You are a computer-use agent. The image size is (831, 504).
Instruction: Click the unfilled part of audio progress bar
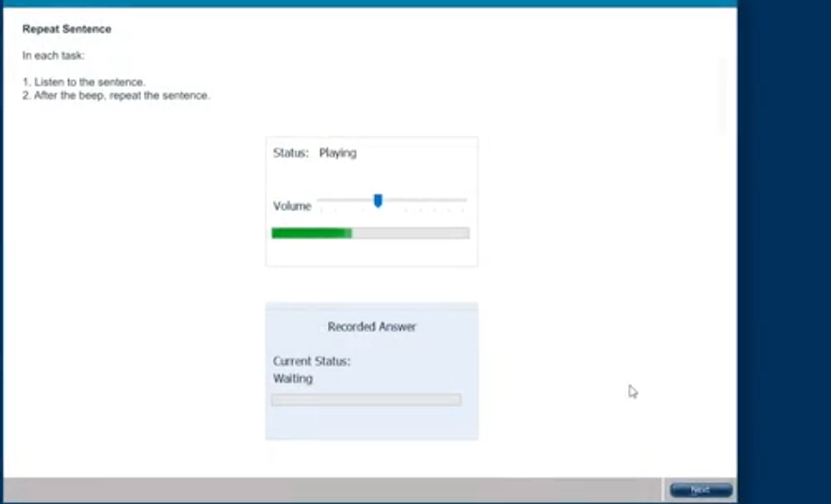(x=410, y=233)
